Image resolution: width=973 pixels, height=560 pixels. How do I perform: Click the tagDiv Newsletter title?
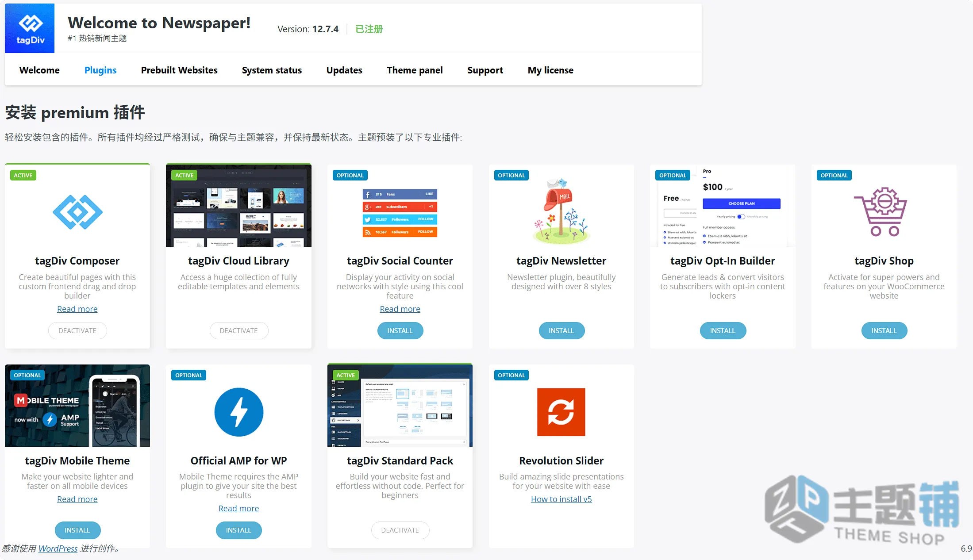561,261
